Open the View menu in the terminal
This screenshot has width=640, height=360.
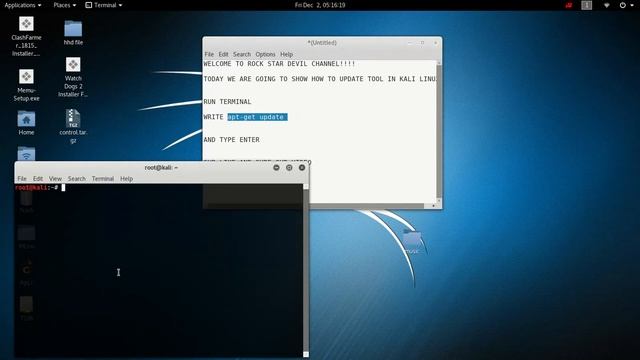pos(55,179)
